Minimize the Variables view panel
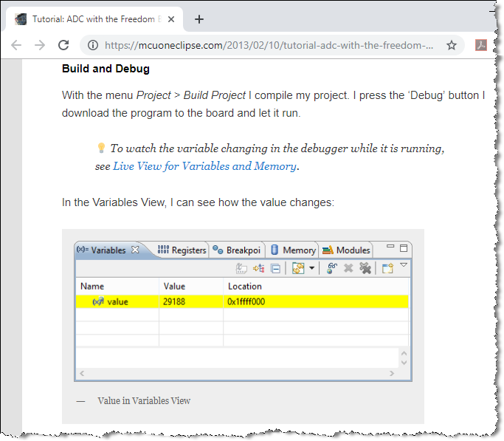504x441 pixels. (390, 247)
